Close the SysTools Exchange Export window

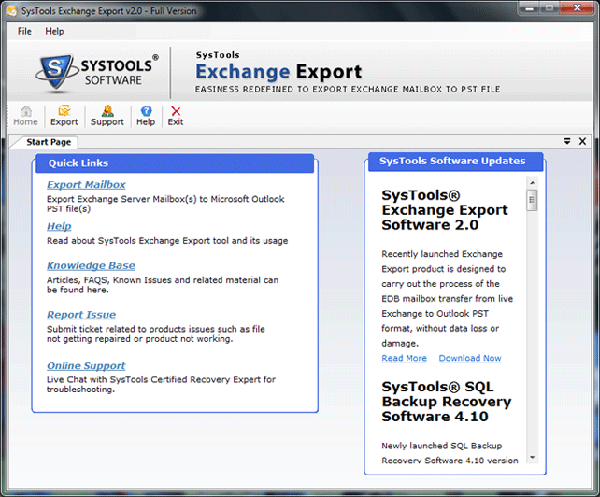click(577, 8)
